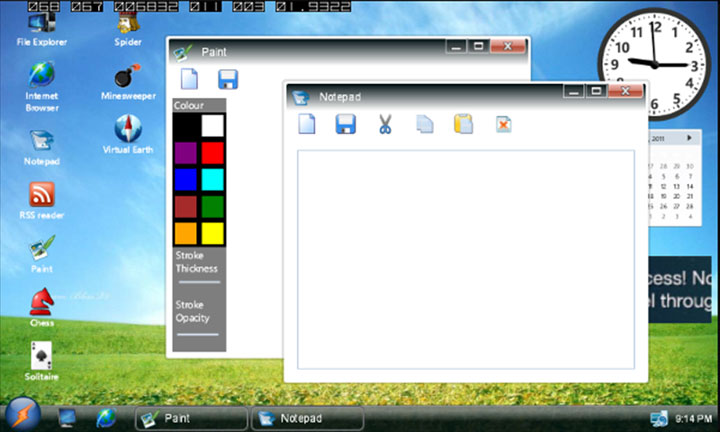
Task: Click Paint window title bar icon
Action: (183, 52)
